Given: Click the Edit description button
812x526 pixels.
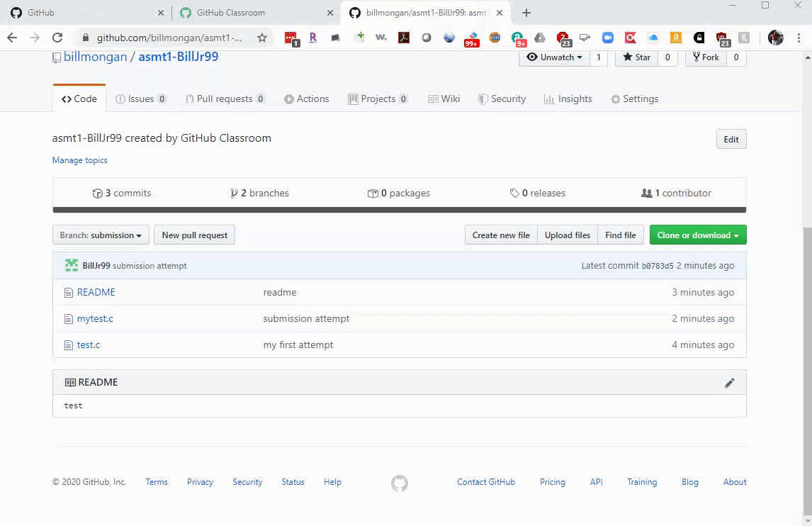Looking at the screenshot, I should [731, 140].
